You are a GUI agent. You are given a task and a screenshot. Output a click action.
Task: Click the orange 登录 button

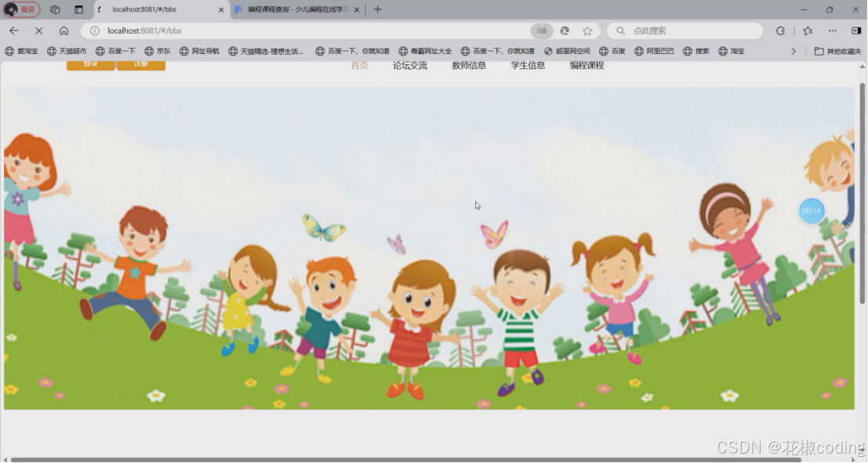tap(90, 66)
